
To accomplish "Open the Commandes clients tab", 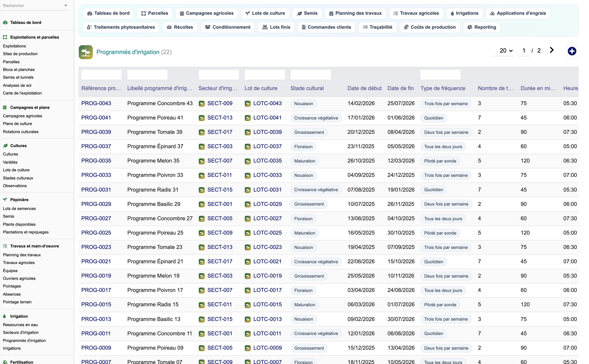I will (x=327, y=27).
